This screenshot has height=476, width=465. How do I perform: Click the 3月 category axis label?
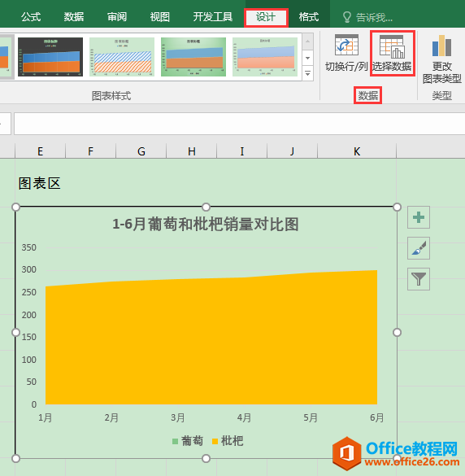tap(178, 417)
